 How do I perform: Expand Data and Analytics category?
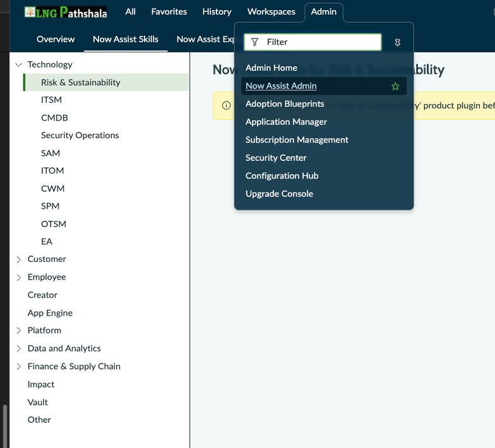(19, 348)
